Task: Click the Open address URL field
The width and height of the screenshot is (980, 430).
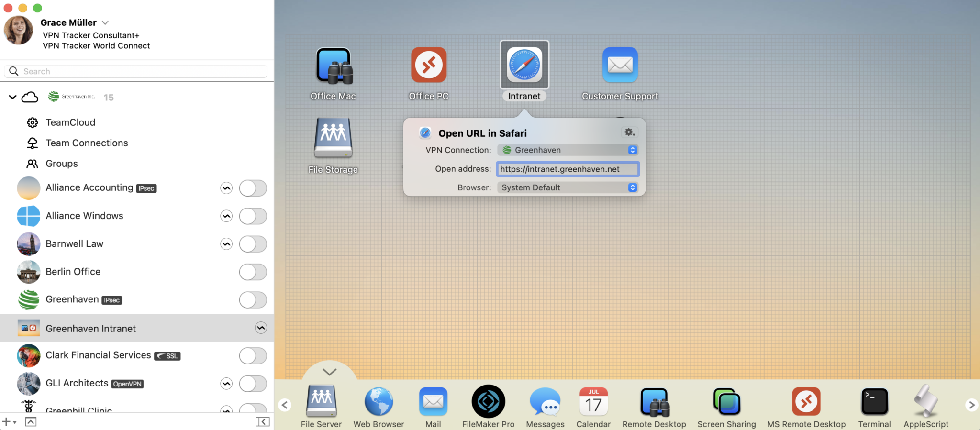Action: (568, 169)
